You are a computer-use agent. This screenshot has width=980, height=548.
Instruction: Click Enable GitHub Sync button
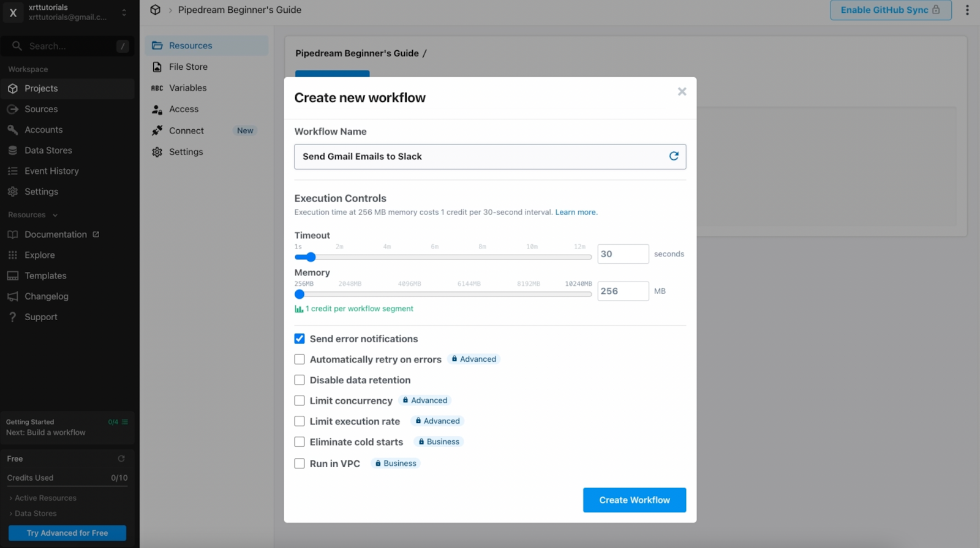[x=891, y=10]
